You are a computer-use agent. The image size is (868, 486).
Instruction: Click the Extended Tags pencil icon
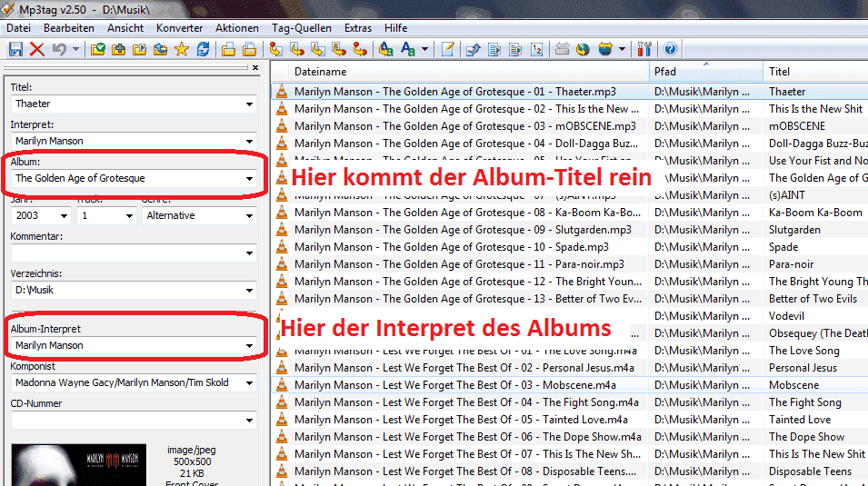point(447,49)
